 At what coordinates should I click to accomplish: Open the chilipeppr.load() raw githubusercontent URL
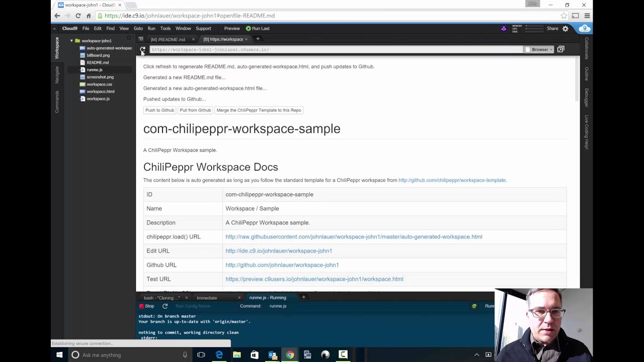pos(354,237)
